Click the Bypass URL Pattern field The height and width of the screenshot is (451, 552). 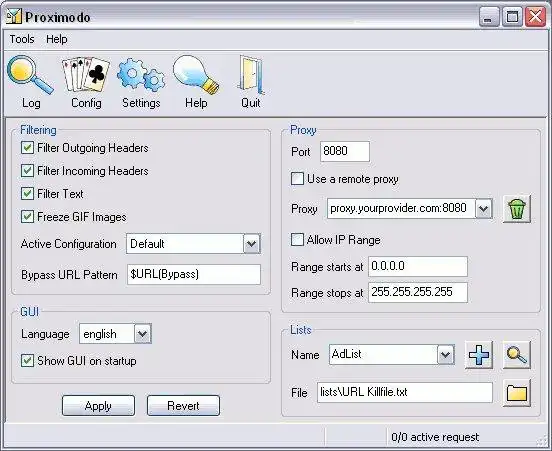pyautogui.click(x=194, y=274)
